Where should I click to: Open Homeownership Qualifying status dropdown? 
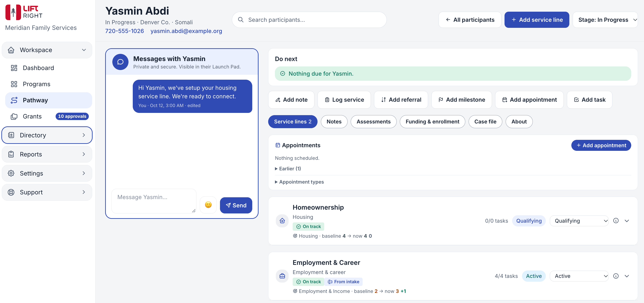coord(579,221)
